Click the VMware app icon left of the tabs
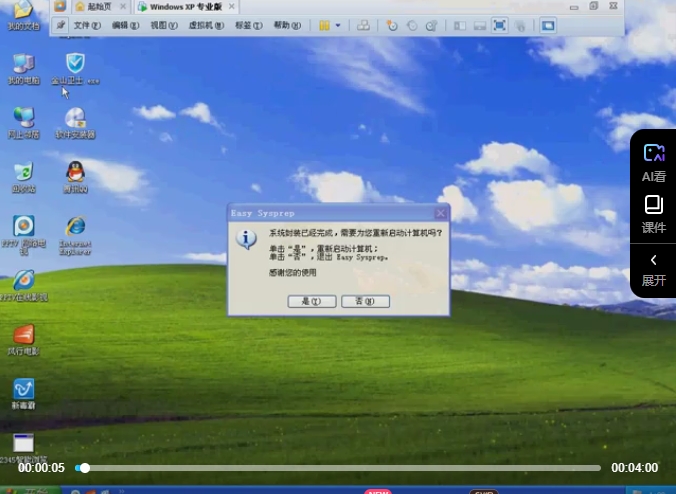 pyautogui.click(x=60, y=6)
